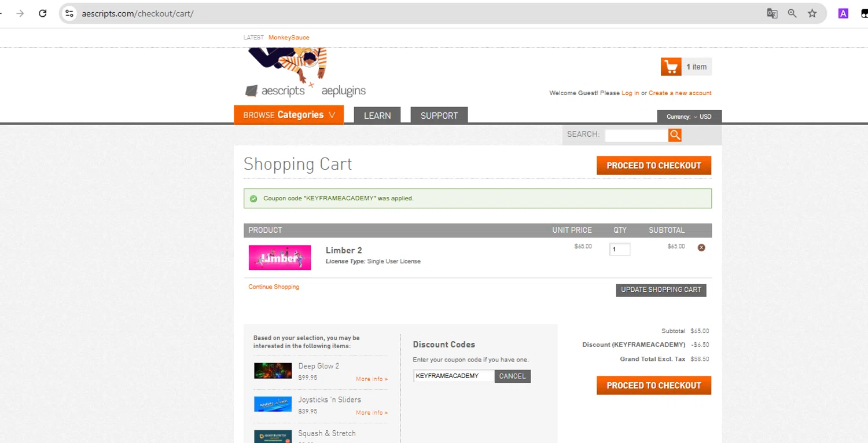The height and width of the screenshot is (443, 868).
Task: Open the Currency USD dropdown
Action: coord(689,116)
